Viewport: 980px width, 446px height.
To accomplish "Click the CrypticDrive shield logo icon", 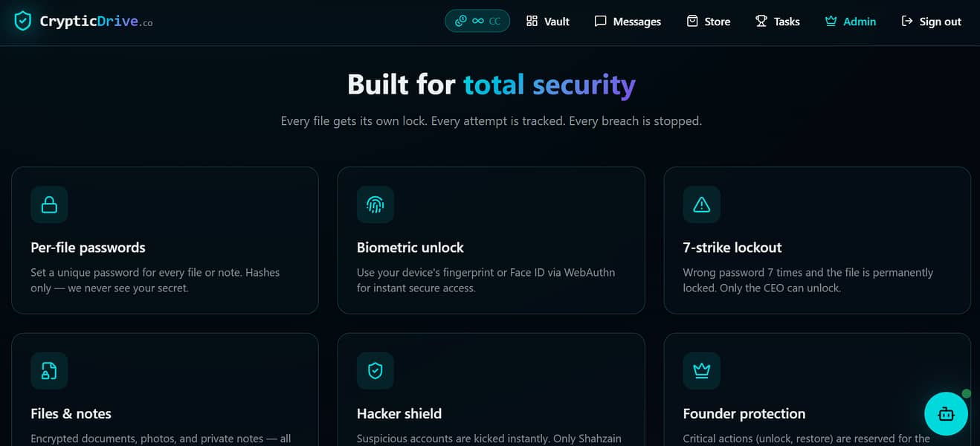I will tap(23, 21).
